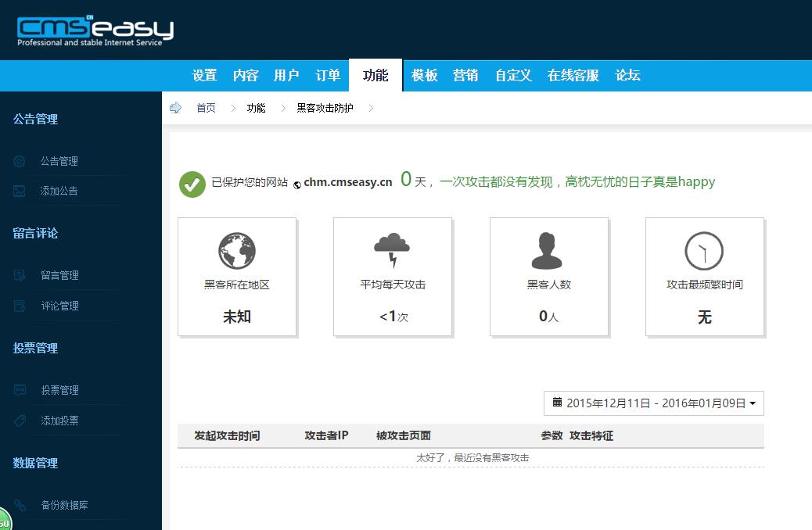Open 添加投票 in the sidebar

(59, 421)
